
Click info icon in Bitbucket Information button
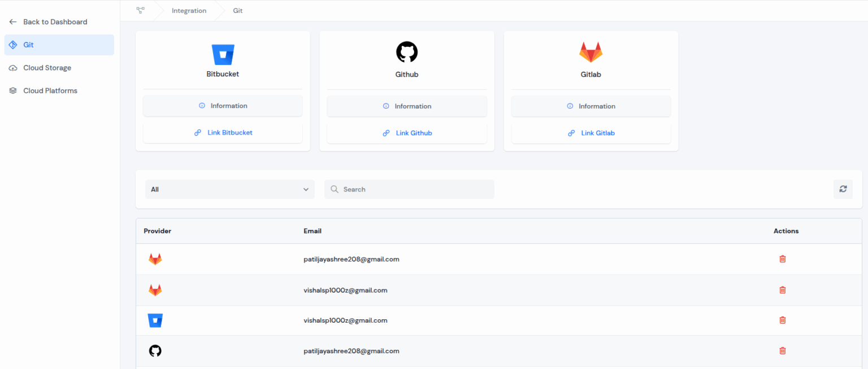coord(202,106)
